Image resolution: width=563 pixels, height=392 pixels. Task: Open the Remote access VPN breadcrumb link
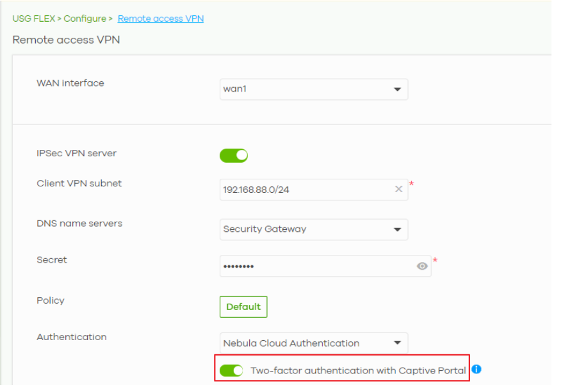tap(162, 19)
